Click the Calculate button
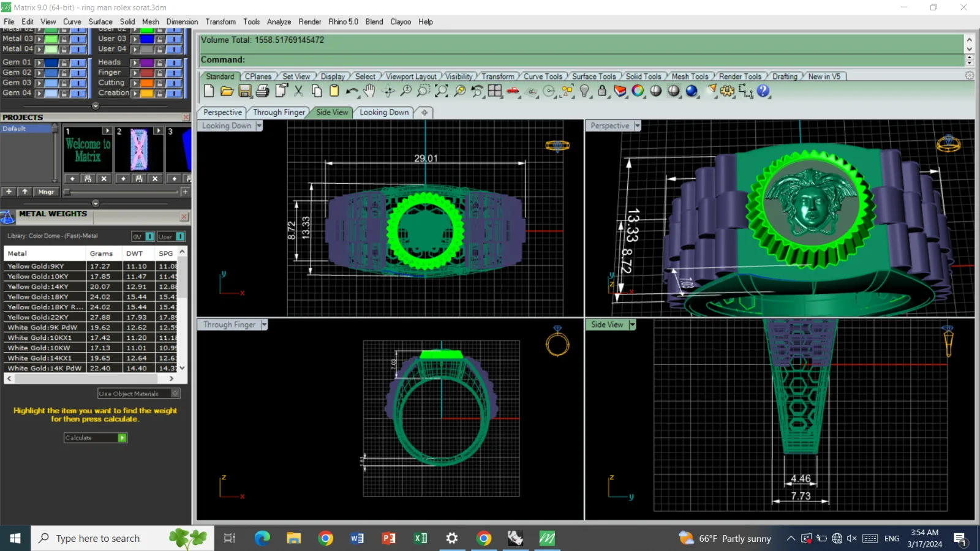The height and width of the screenshot is (551, 980). [96, 438]
